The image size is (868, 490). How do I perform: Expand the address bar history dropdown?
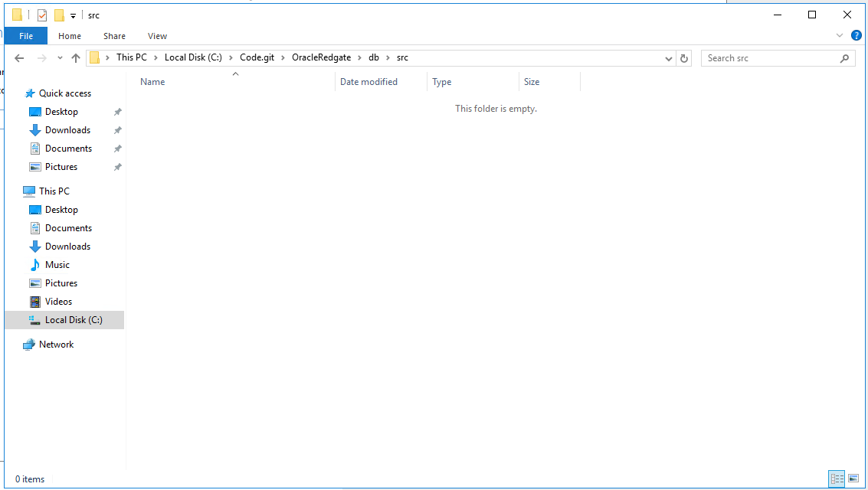(668, 58)
